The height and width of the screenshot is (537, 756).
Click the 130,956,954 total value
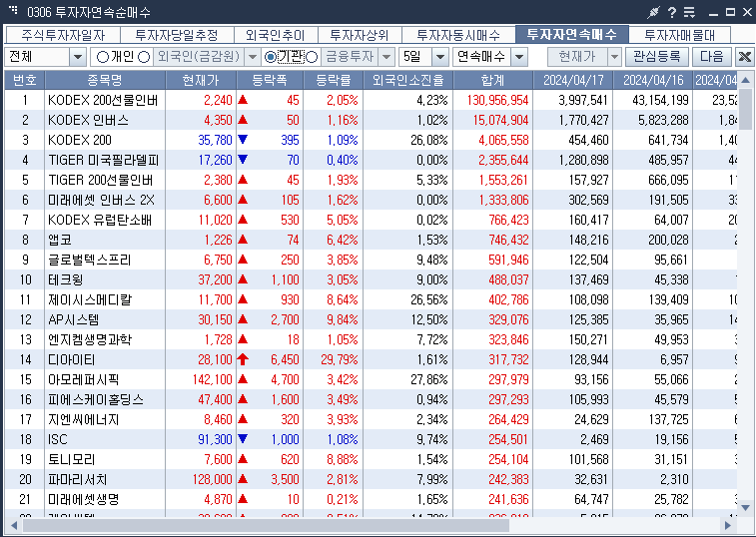tap(497, 100)
